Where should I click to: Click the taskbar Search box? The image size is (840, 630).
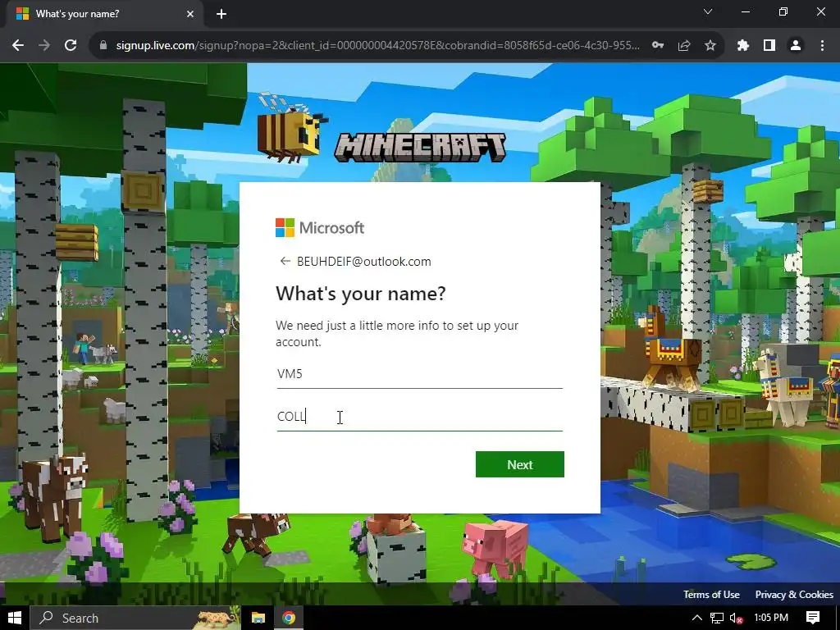click(135, 619)
